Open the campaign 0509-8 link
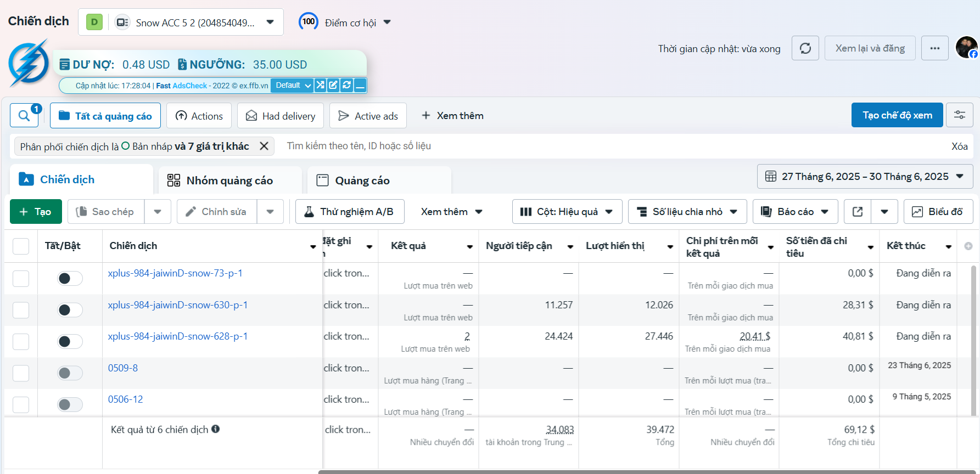 click(x=123, y=368)
